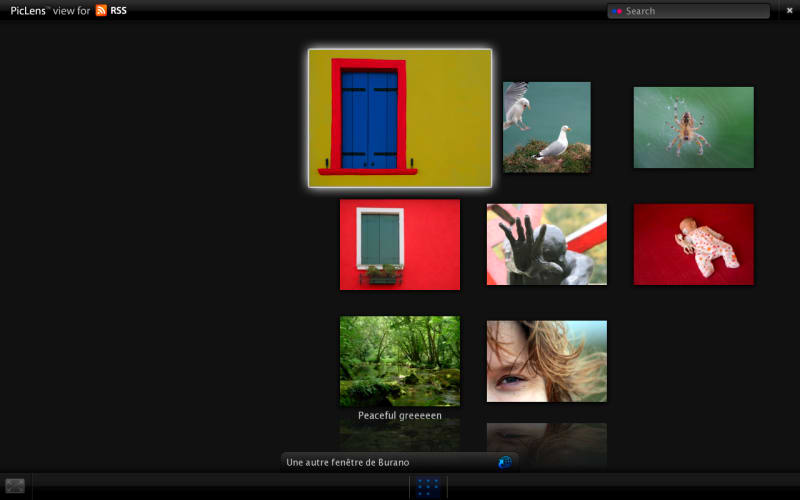Open the spider on web thumbnail
Screen dimensions: 800x500
[x=693, y=127]
